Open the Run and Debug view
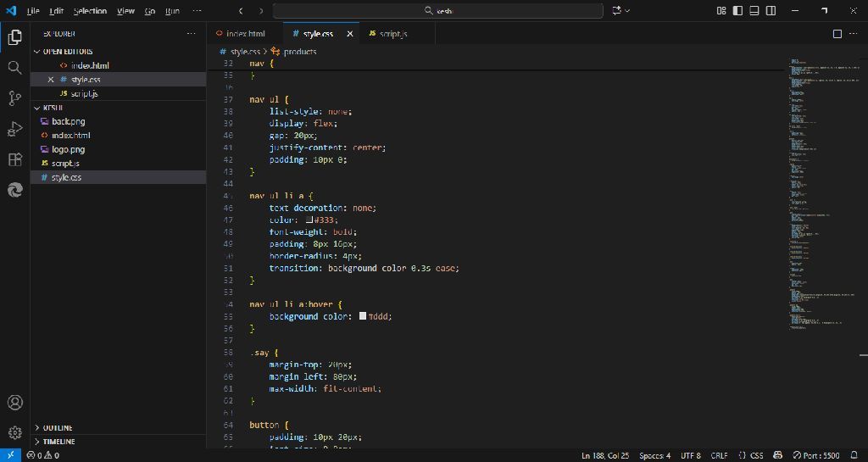Screen dimensions: 868x462 point(14,129)
